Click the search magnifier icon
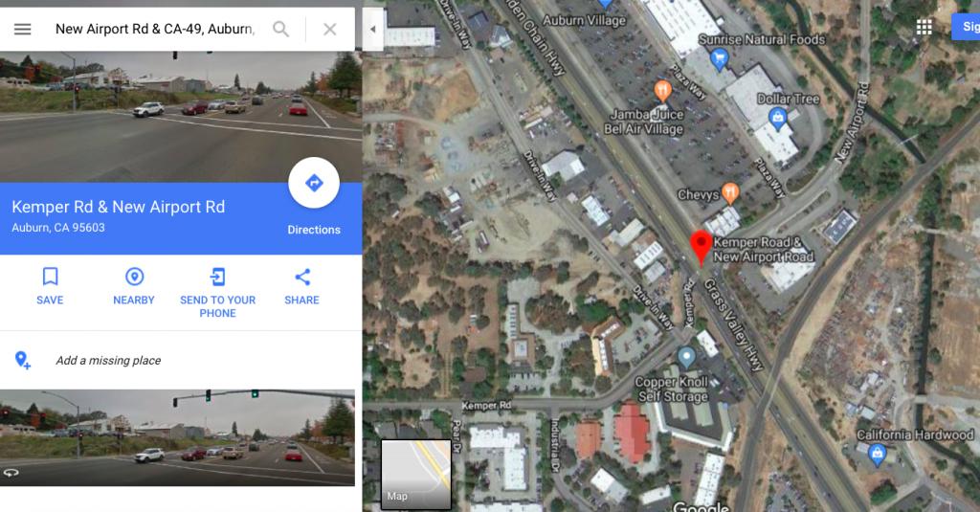 pos(281,29)
